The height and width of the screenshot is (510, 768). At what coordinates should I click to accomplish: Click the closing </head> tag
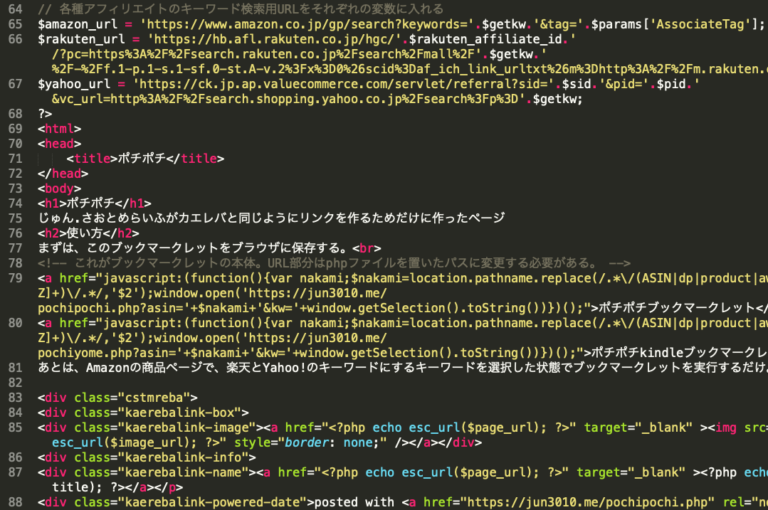pyautogui.click(x=63, y=173)
